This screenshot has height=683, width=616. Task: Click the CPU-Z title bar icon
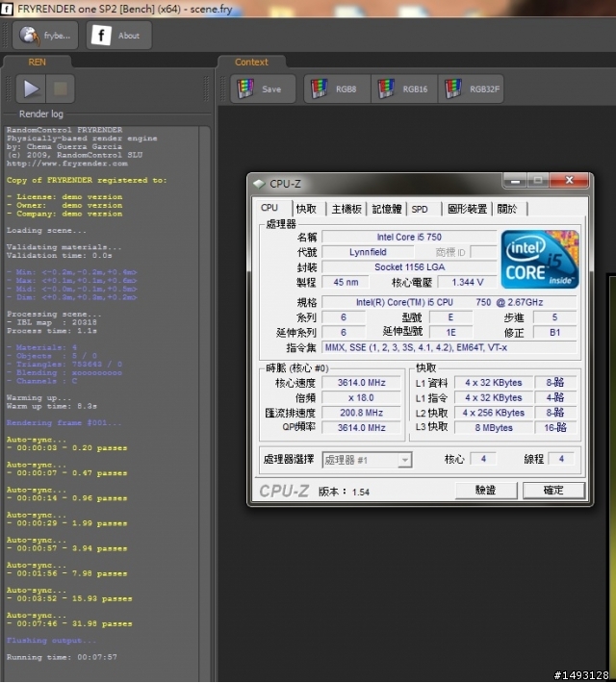259,184
